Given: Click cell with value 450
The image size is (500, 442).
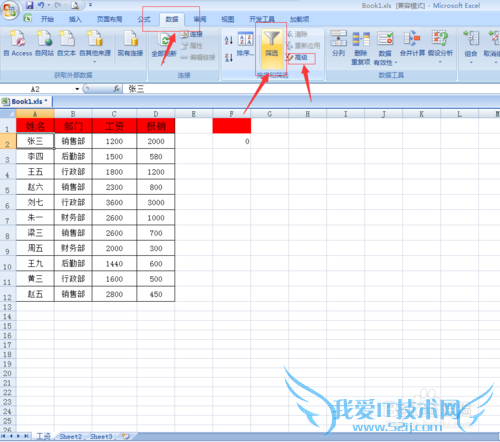Looking at the screenshot, I should pyautogui.click(x=156, y=294).
